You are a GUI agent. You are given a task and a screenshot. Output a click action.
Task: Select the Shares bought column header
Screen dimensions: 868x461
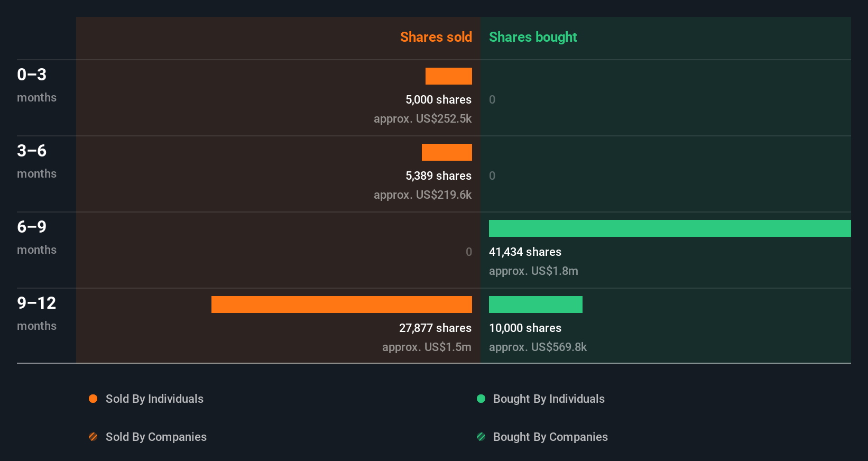533,37
